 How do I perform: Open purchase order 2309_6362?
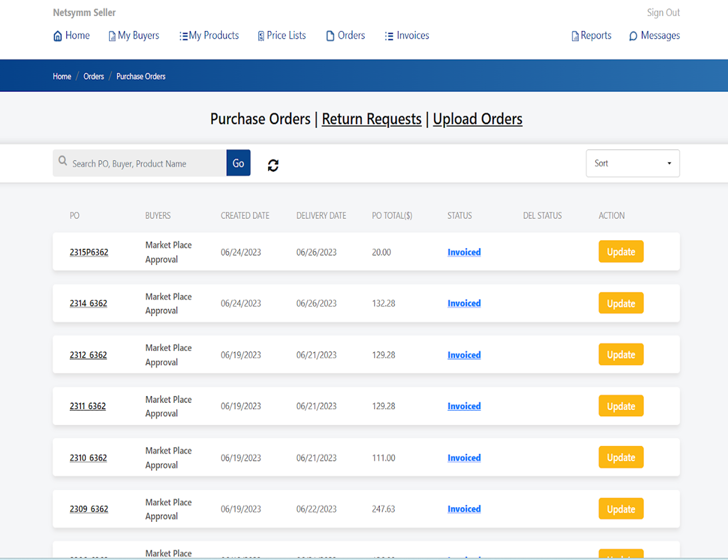(x=89, y=509)
